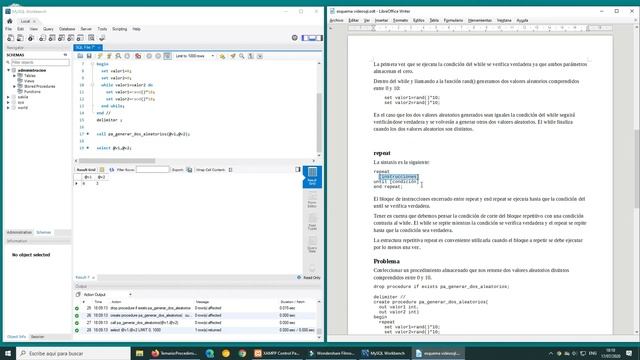Image resolution: width=640 pixels, height=360 pixels.
Task: Collapse the administracion schema
Action: click(x=9, y=70)
